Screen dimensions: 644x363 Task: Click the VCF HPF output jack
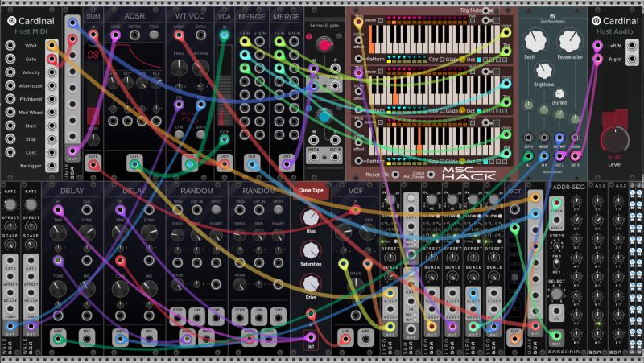point(365,339)
